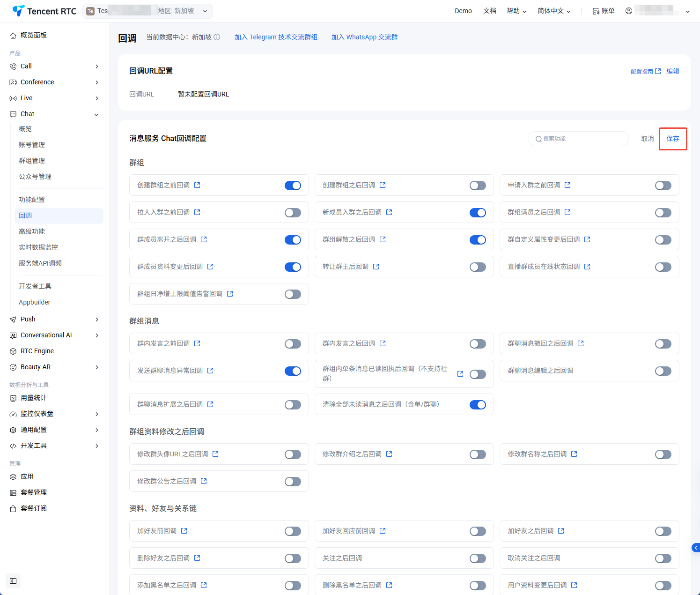Open doc link for 修改群介绍之后回调
The height and width of the screenshot is (595, 700).
[x=389, y=454]
